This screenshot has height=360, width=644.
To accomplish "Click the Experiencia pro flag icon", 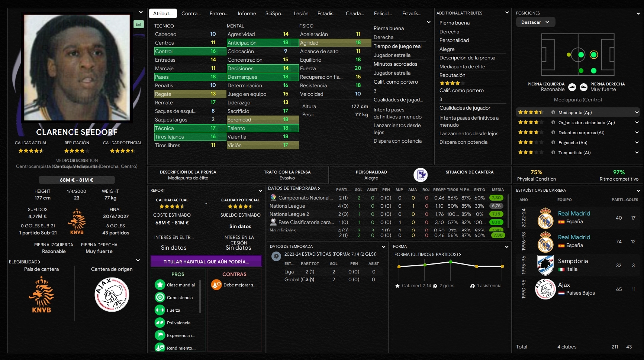I will click(160, 335).
